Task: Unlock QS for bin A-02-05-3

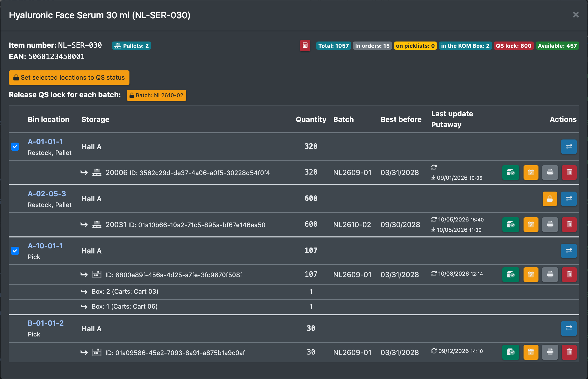Action: coord(550,199)
